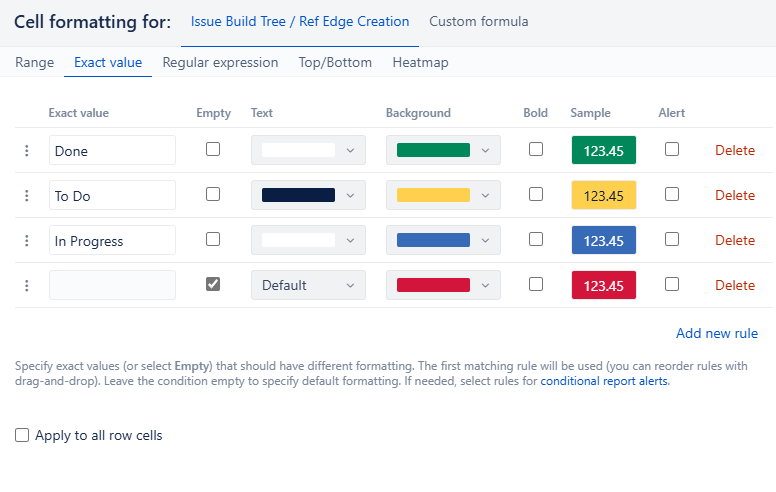The height and width of the screenshot is (492, 776).
Task: Enable Alert for the In Progress rule
Action: click(x=672, y=239)
